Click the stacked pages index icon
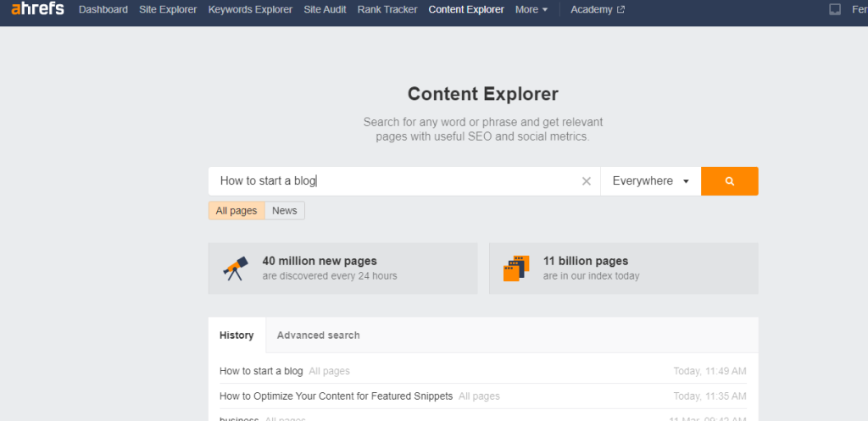868x421 pixels. (x=516, y=268)
